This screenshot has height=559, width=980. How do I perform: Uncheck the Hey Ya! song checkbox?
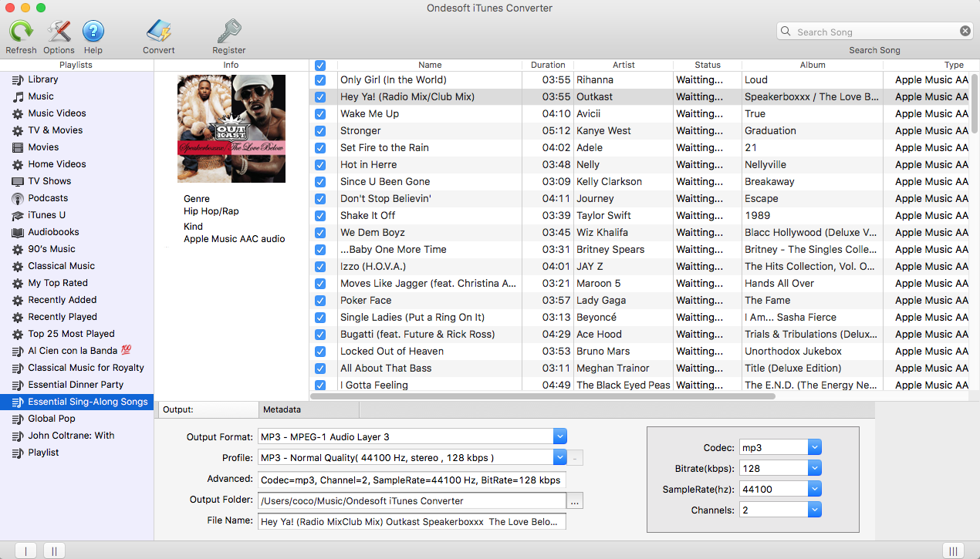(320, 96)
